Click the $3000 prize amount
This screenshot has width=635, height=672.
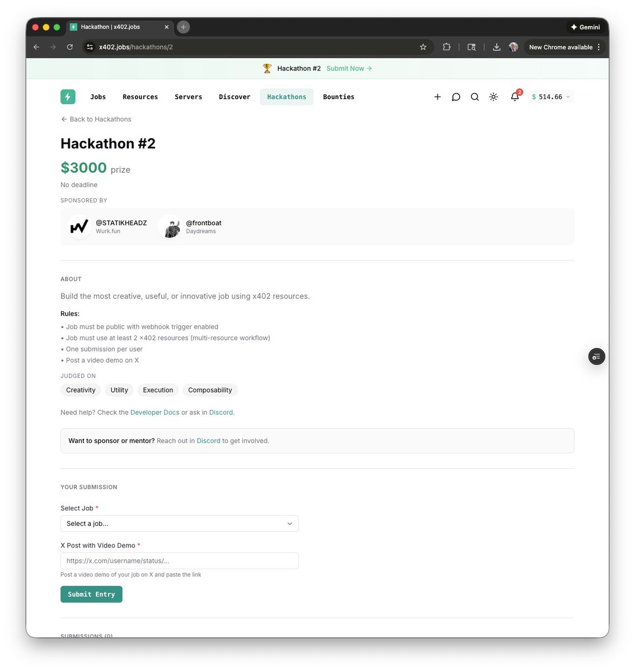click(83, 168)
